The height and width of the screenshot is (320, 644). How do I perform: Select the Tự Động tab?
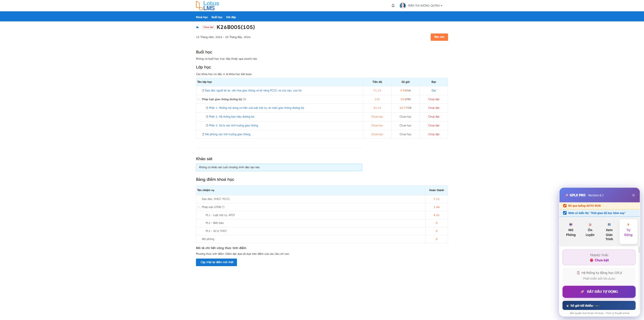(628, 232)
